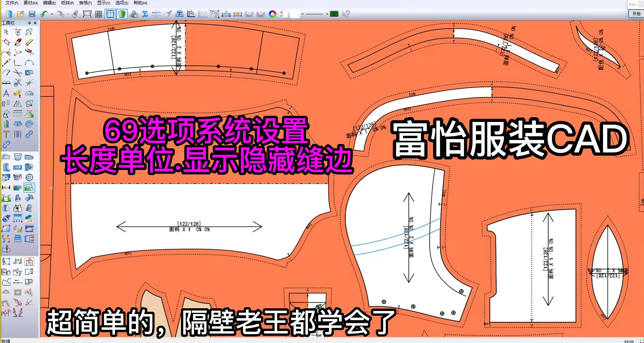
Task: Select the broken chain unlink tool
Action: [x=6, y=144]
